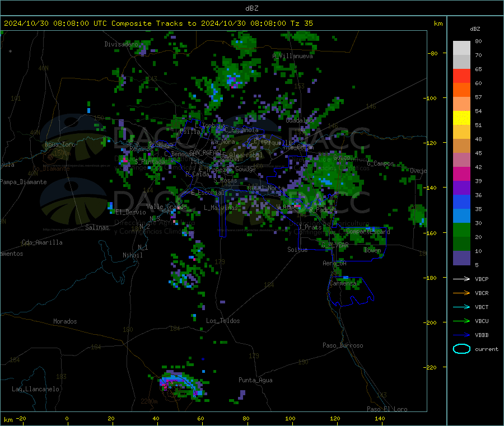Click the Valle_Grande map label
504x426 pixels.
point(166,207)
